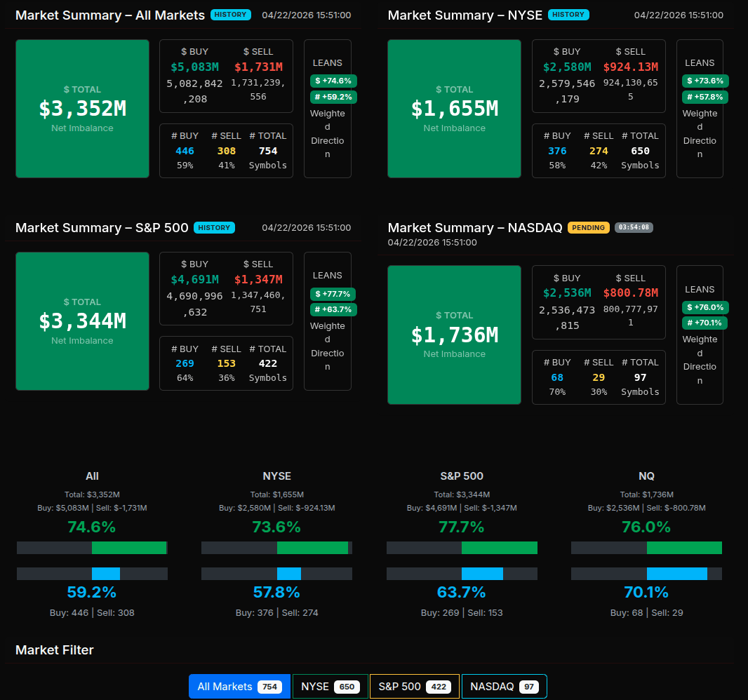Open the HISTORY badge for NYSE summary
The width and height of the screenshot is (748, 700).
(568, 15)
